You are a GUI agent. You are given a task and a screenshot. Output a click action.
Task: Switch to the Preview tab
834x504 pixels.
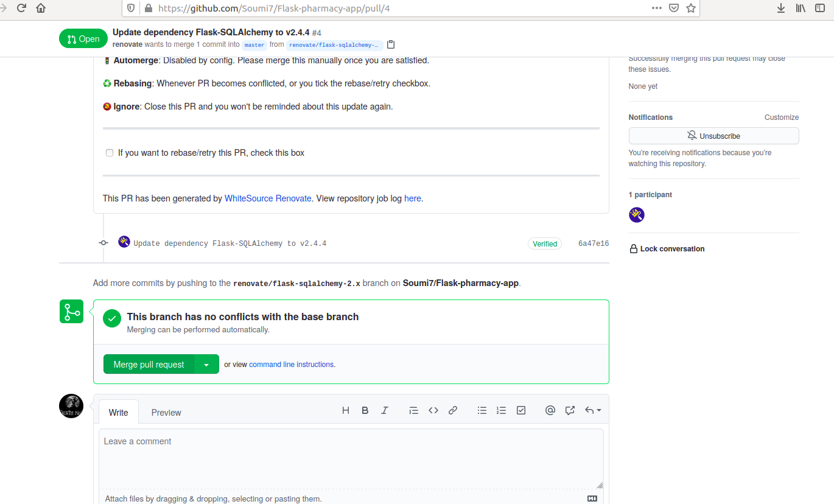point(166,412)
